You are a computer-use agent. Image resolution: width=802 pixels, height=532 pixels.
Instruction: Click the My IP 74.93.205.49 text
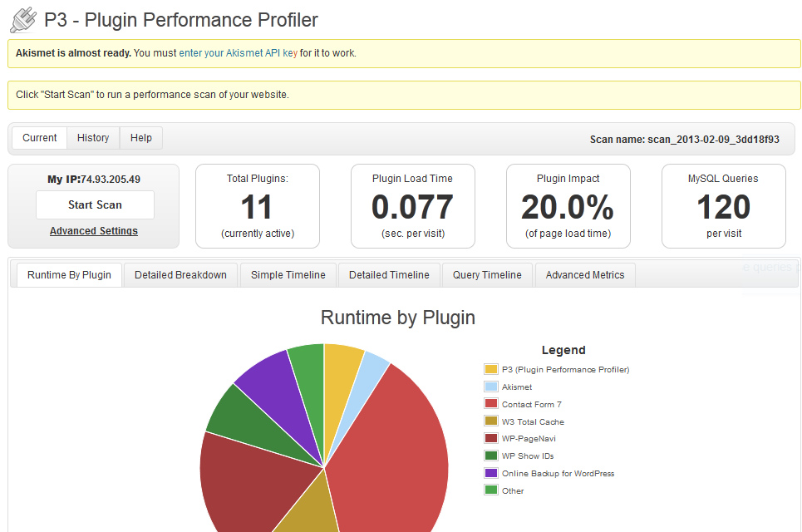point(94,180)
